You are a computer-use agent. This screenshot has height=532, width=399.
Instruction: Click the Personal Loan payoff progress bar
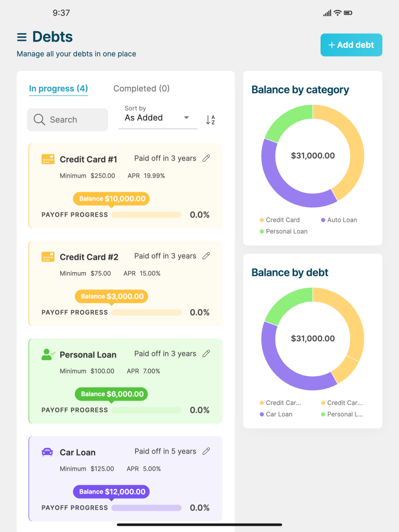(147, 410)
